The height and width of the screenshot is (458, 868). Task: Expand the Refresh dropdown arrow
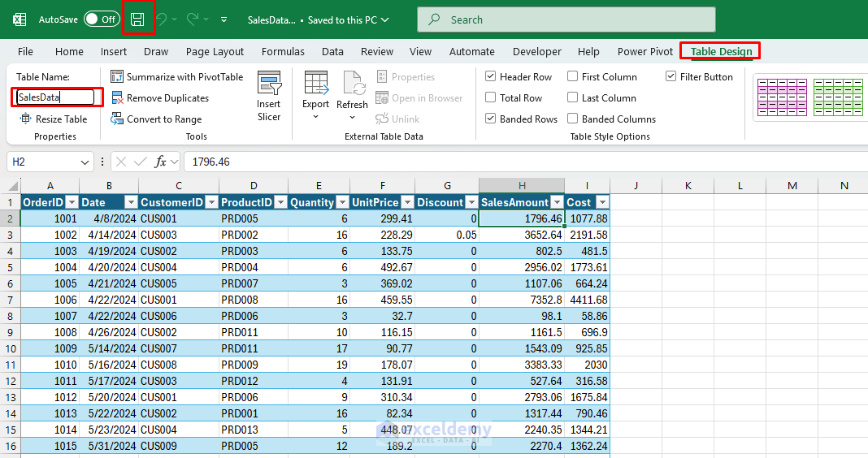[x=352, y=117]
